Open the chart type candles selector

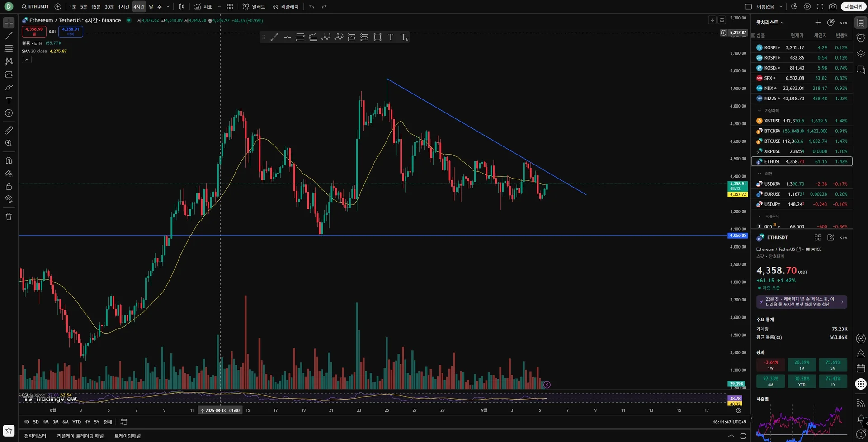pos(181,7)
